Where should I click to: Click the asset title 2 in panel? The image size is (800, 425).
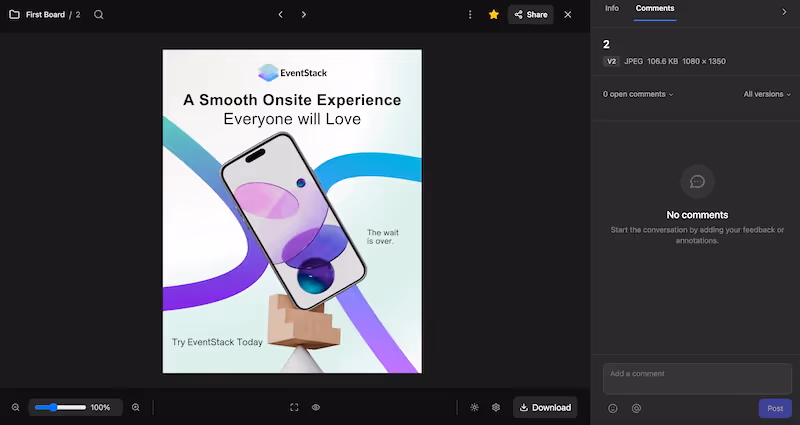(606, 44)
